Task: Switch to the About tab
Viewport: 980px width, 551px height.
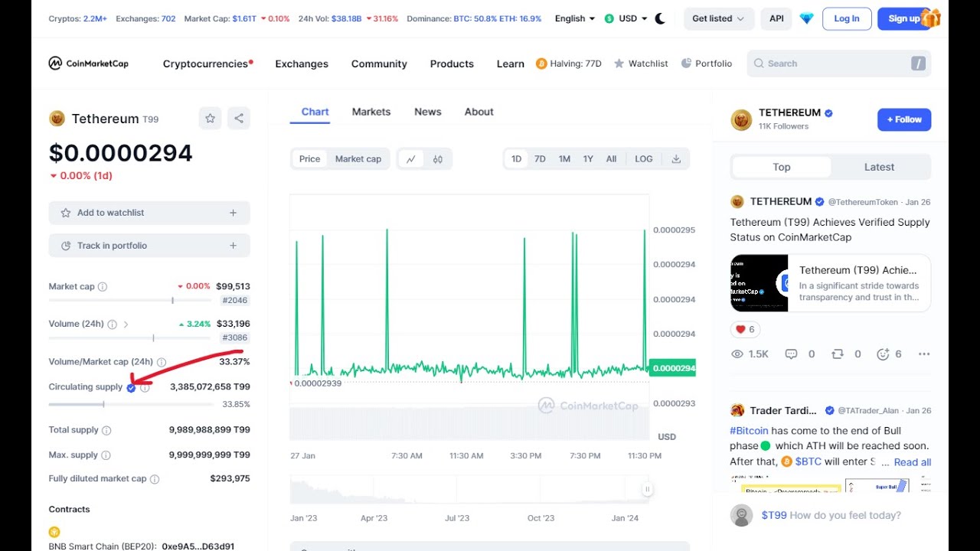Action: (479, 112)
